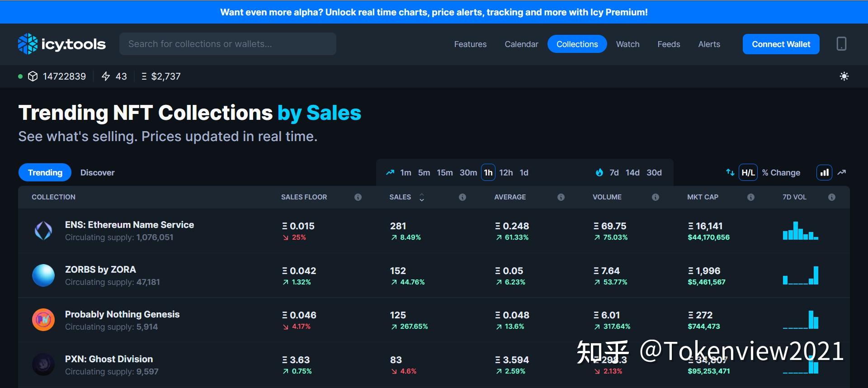Viewport: 868px width, 388px height.
Task: Select the 12h timeframe
Action: pyautogui.click(x=506, y=173)
